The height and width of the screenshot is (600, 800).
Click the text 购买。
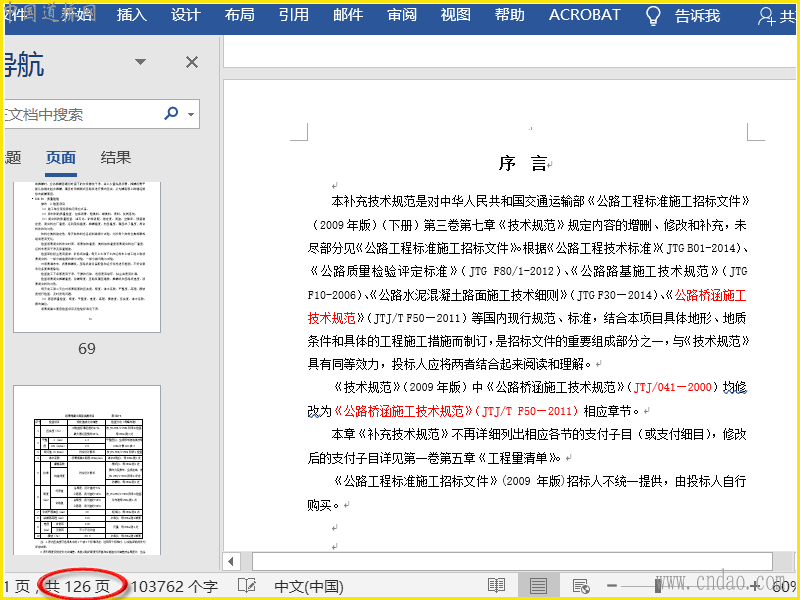[323, 505]
